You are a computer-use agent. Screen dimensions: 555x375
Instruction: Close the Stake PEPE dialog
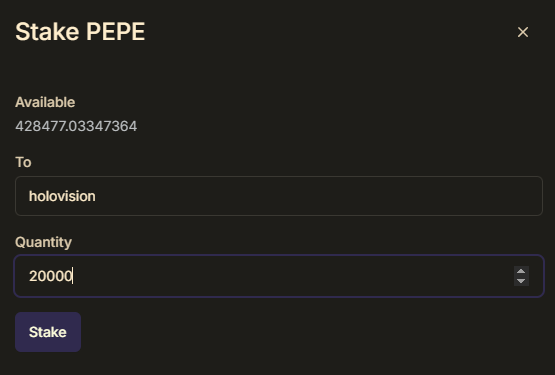523,32
